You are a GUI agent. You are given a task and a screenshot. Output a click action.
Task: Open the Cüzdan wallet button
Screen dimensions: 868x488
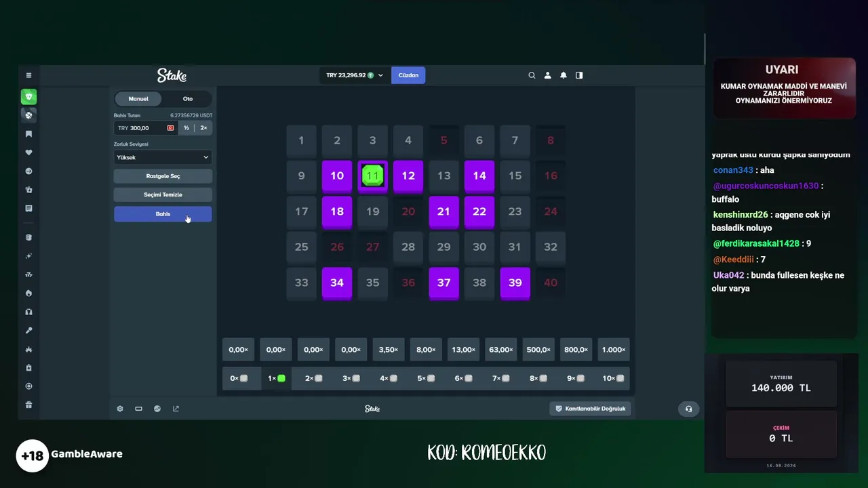click(x=408, y=75)
